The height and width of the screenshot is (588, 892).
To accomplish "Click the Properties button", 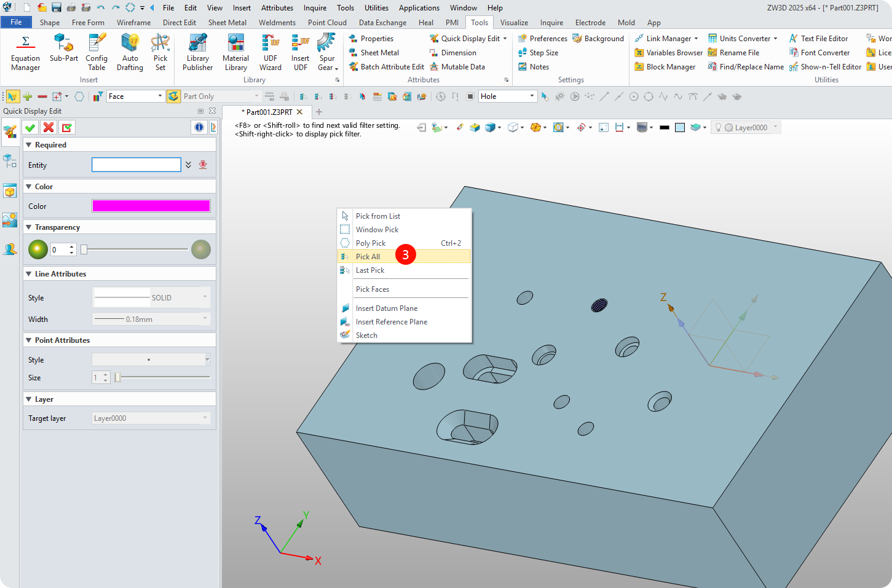I will (x=371, y=39).
